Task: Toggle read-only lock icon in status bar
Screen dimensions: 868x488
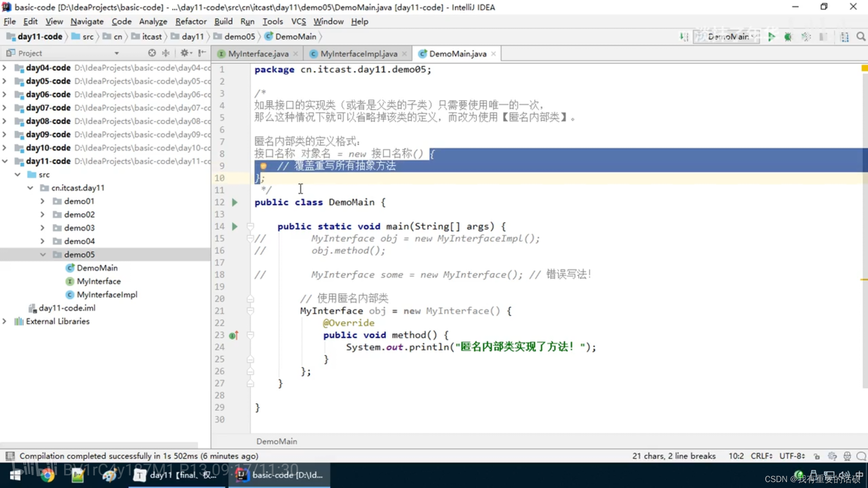Action: pyautogui.click(x=816, y=456)
